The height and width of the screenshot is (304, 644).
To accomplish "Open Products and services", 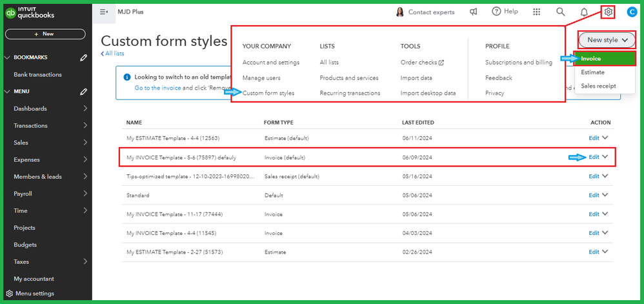I will (x=349, y=77).
